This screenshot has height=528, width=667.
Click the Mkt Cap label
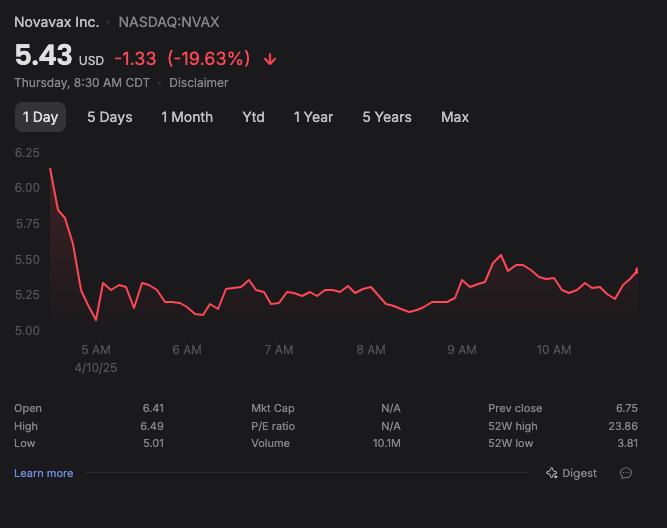273,408
